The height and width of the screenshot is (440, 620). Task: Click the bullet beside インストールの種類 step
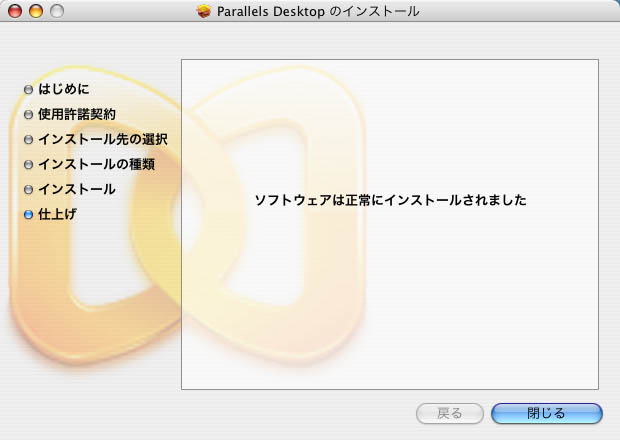point(28,164)
